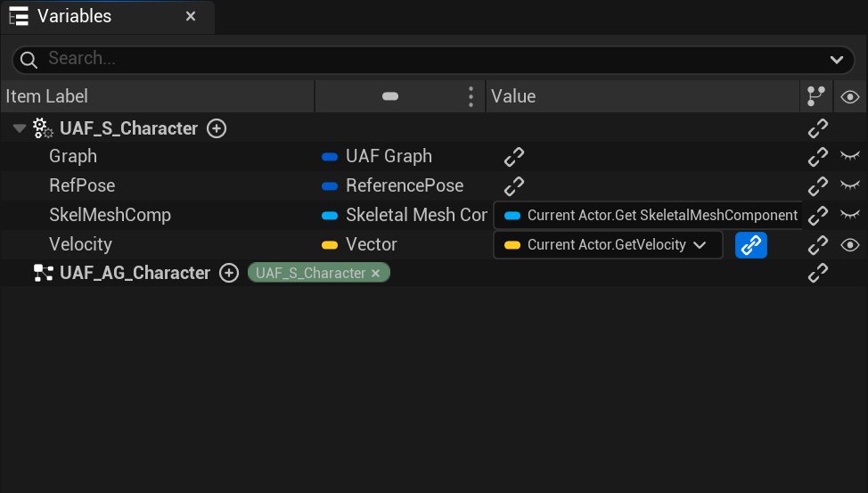Image resolution: width=868 pixels, height=493 pixels.
Task: Click the blue pill color swatch beside UAF Graph
Action: click(x=330, y=157)
